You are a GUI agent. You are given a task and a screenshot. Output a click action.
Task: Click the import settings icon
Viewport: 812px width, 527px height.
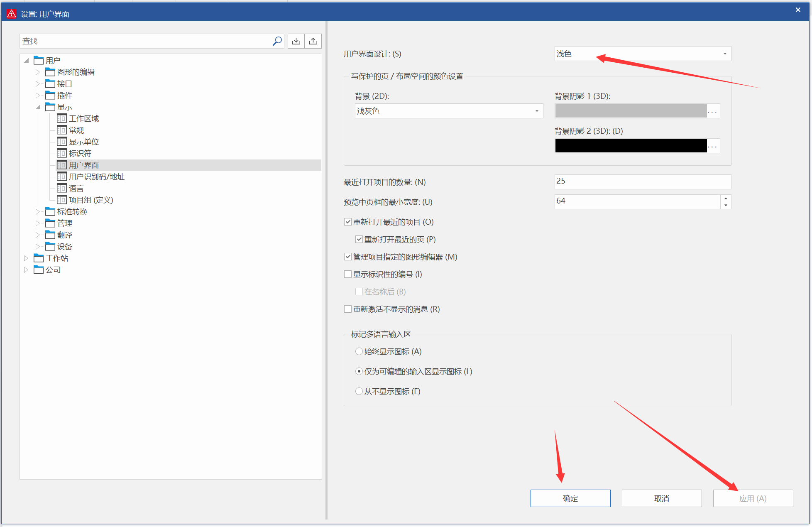pyautogui.click(x=296, y=41)
